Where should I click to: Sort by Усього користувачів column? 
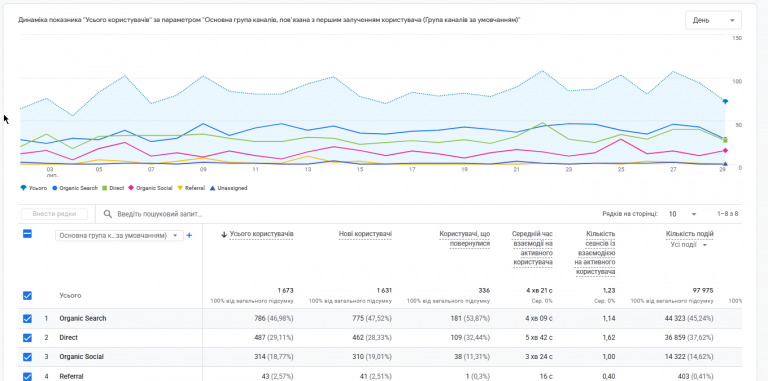(262, 234)
